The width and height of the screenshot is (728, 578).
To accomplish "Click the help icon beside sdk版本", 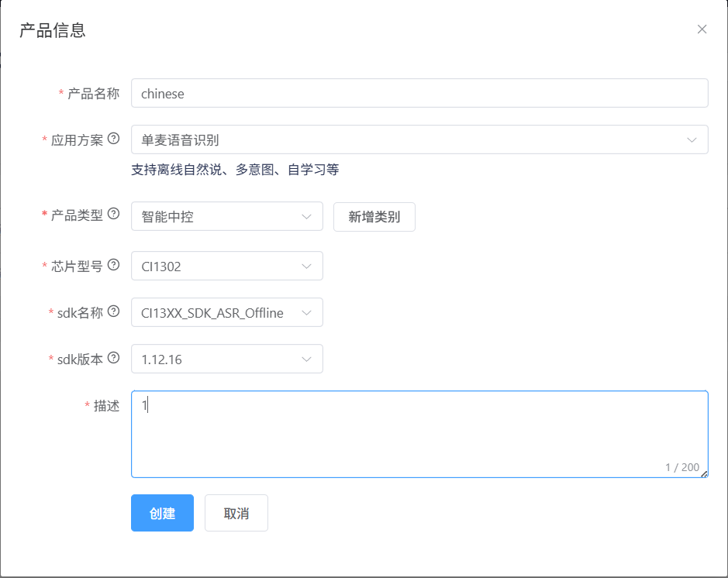I will click(113, 358).
